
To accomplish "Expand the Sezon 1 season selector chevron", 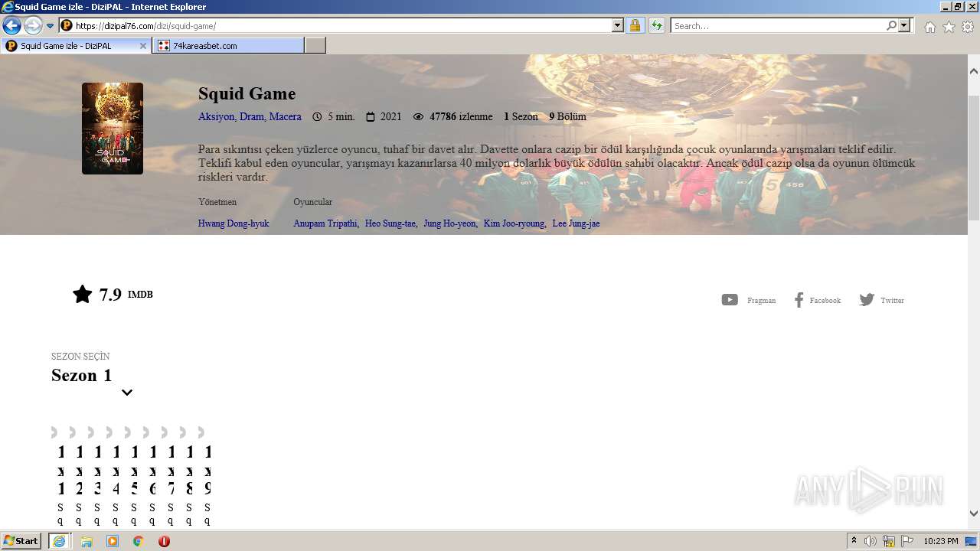I will point(127,393).
